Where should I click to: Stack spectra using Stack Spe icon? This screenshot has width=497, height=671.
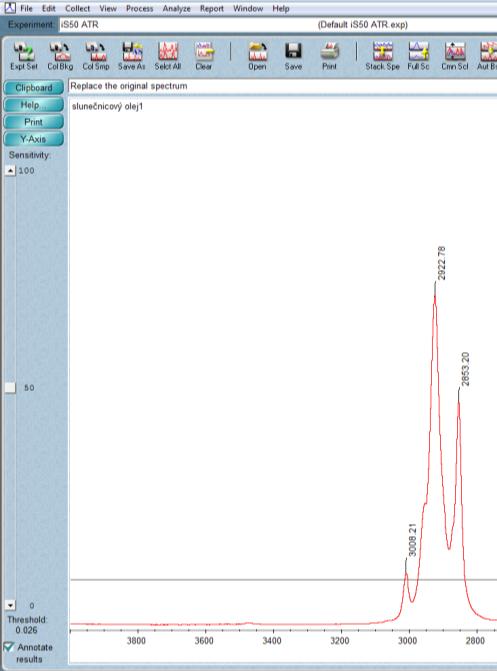pyautogui.click(x=382, y=56)
